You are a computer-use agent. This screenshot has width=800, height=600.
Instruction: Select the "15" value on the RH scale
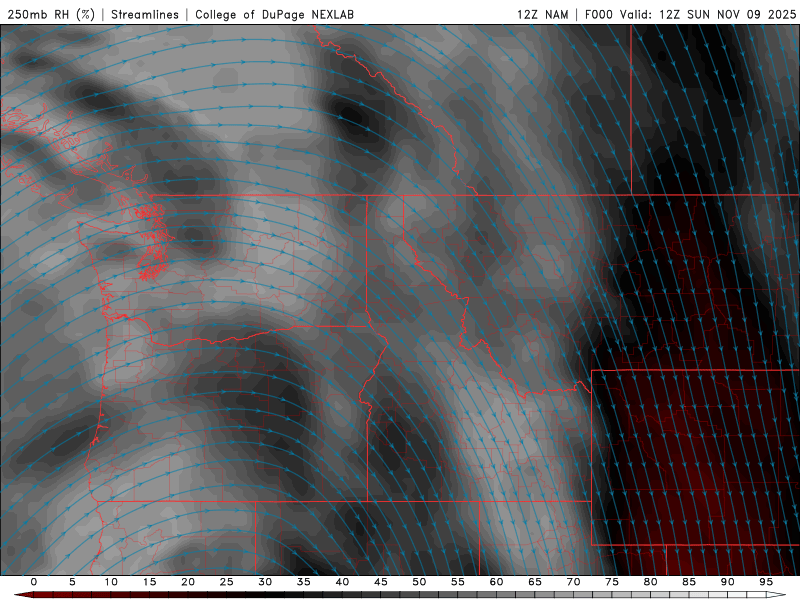[x=149, y=582]
